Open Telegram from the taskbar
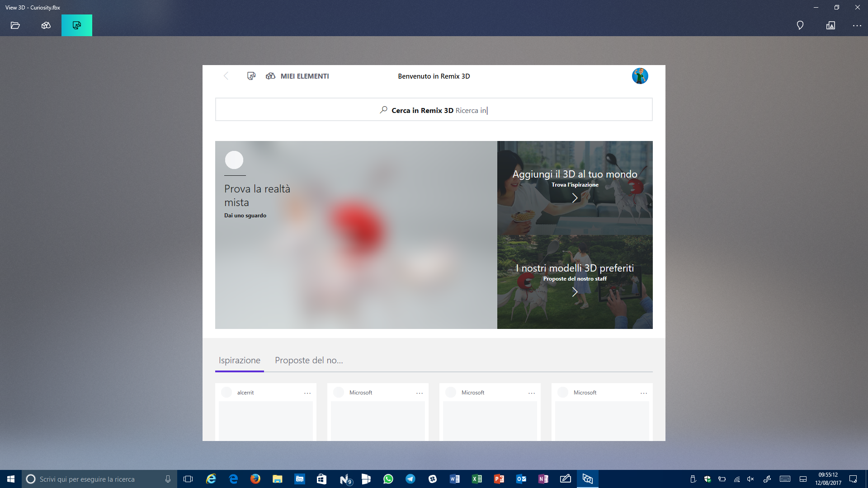This screenshot has height=488, width=868. 410,479
